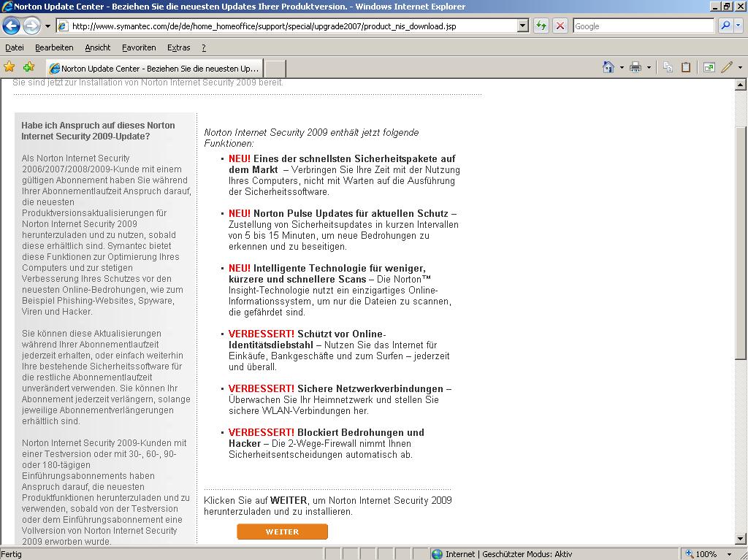Image resolution: width=748 pixels, height=560 pixels.
Task: Open the recent pages dropdown beside Forward
Action: [47, 26]
